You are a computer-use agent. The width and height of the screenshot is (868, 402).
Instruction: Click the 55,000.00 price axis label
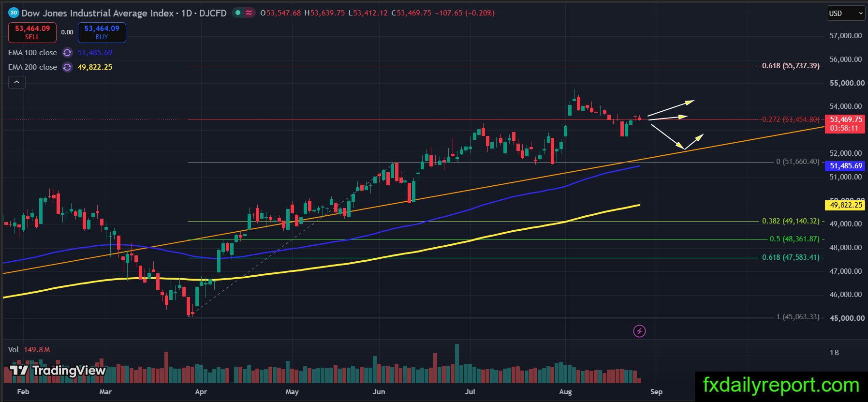847,83
